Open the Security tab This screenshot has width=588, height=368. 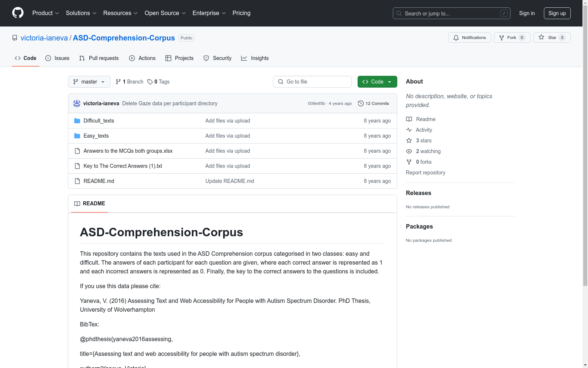pyautogui.click(x=218, y=58)
